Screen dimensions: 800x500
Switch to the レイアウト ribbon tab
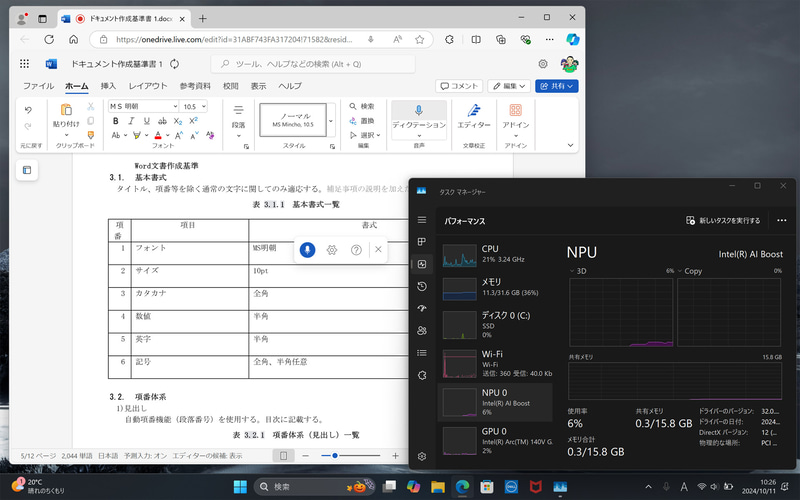[x=147, y=86]
